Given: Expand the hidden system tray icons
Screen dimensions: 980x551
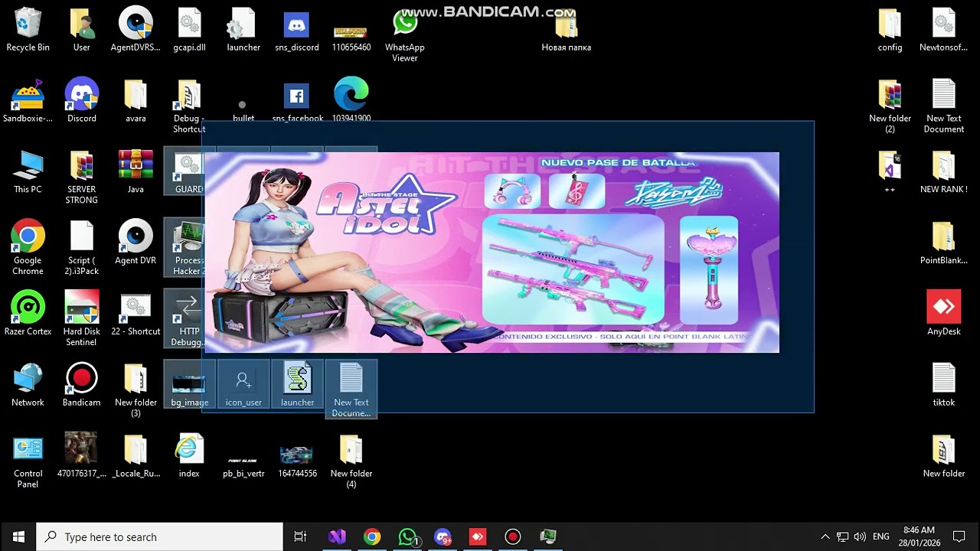Looking at the screenshot, I should click(x=825, y=537).
